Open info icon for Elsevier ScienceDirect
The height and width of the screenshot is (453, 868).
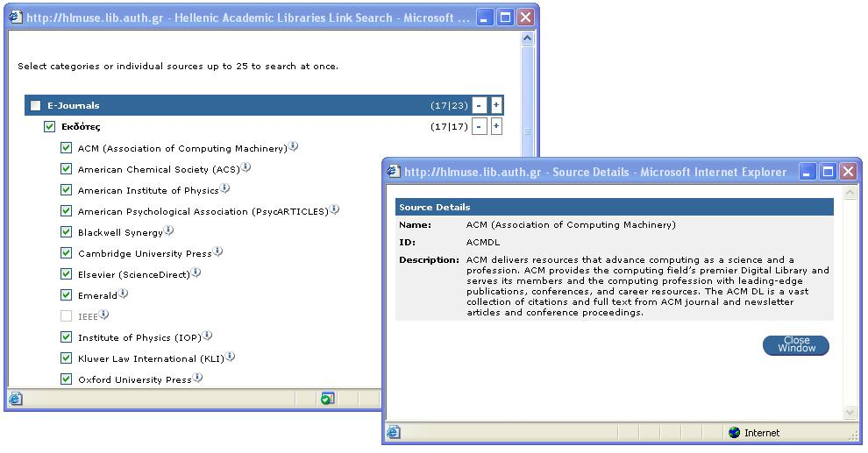196,273
